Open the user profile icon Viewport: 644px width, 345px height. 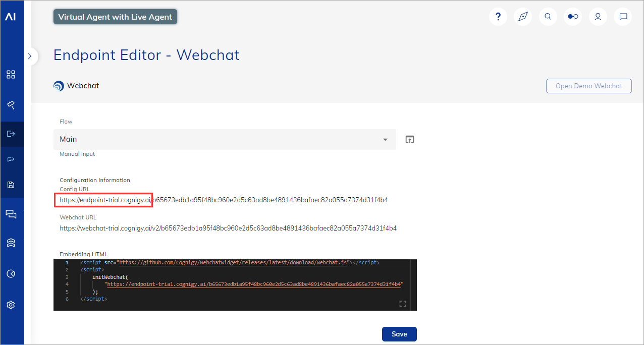coord(598,17)
